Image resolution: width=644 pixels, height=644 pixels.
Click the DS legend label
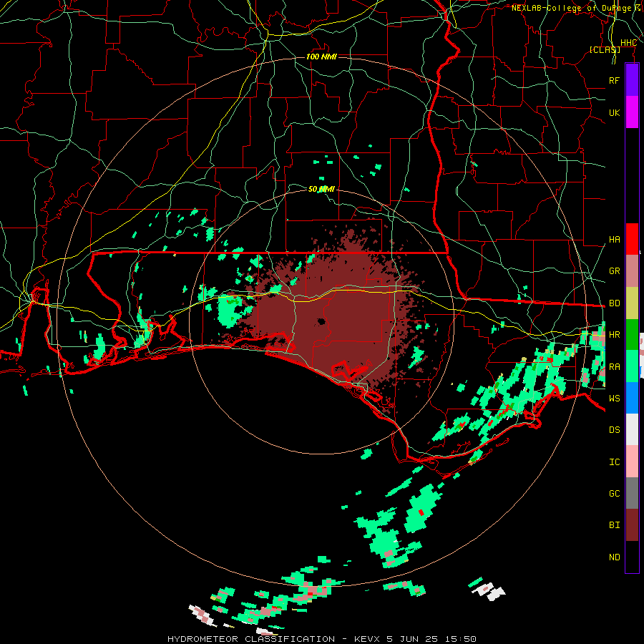point(614,430)
